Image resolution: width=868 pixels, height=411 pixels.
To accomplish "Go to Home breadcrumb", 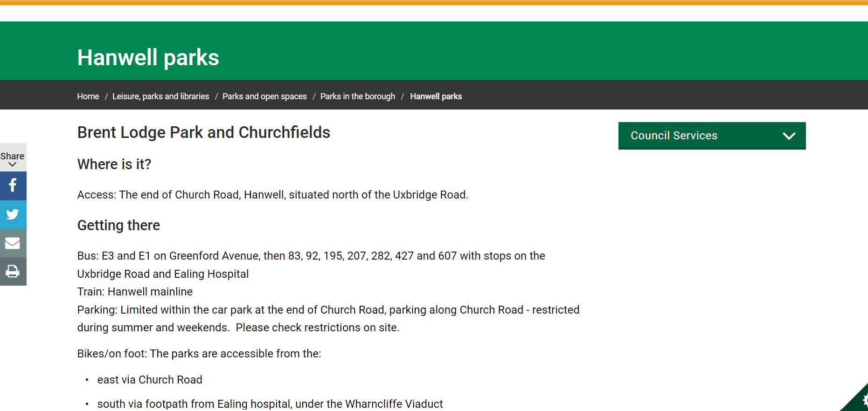I will [88, 96].
